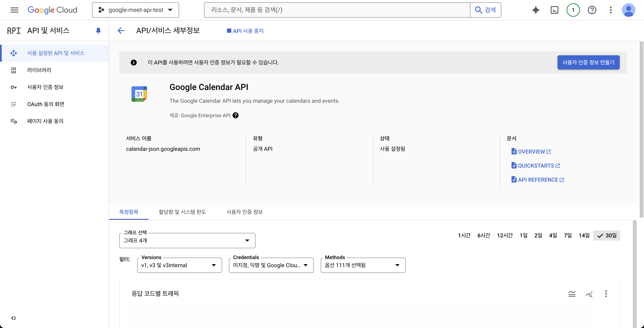644x328 pixels.
Task: Switch to 할당량 및 시스템 한도 tab
Action: (x=182, y=212)
